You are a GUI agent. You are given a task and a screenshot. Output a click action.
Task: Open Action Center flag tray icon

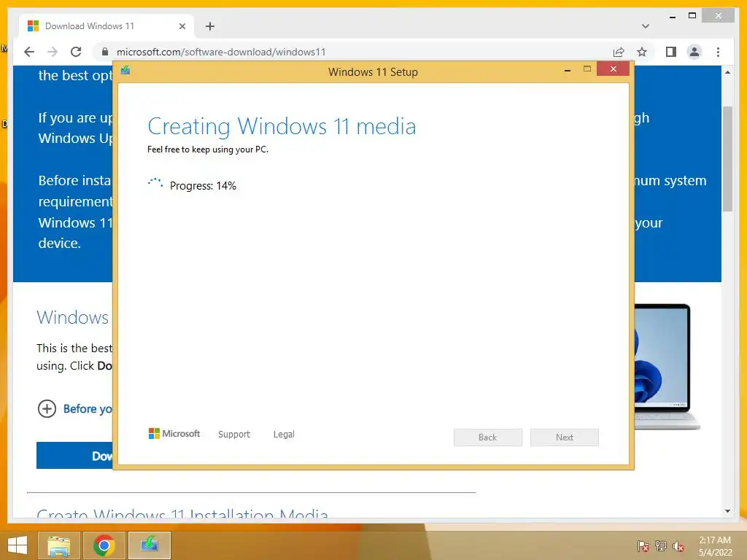643,545
